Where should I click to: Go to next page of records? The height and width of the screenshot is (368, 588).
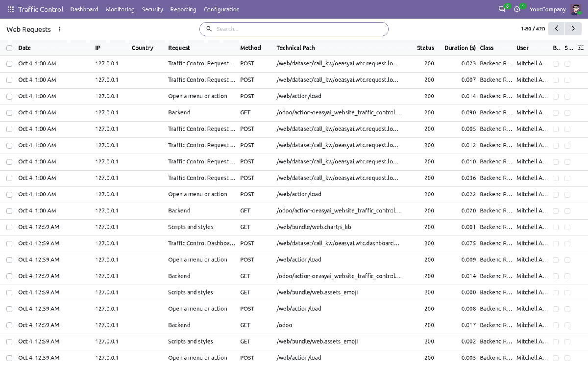click(573, 29)
